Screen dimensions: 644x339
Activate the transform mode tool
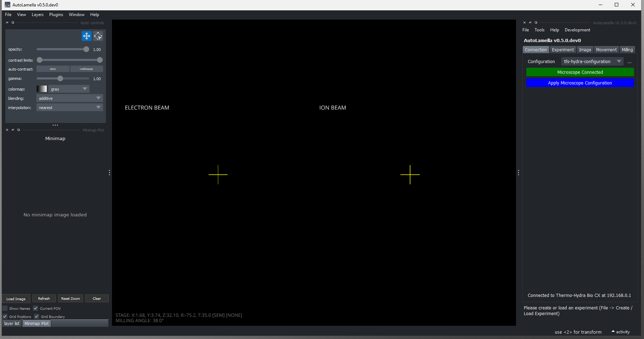[x=98, y=36]
